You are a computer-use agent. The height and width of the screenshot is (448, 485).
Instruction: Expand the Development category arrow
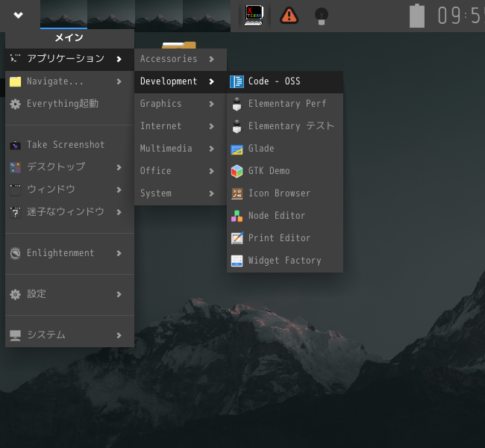pos(212,81)
